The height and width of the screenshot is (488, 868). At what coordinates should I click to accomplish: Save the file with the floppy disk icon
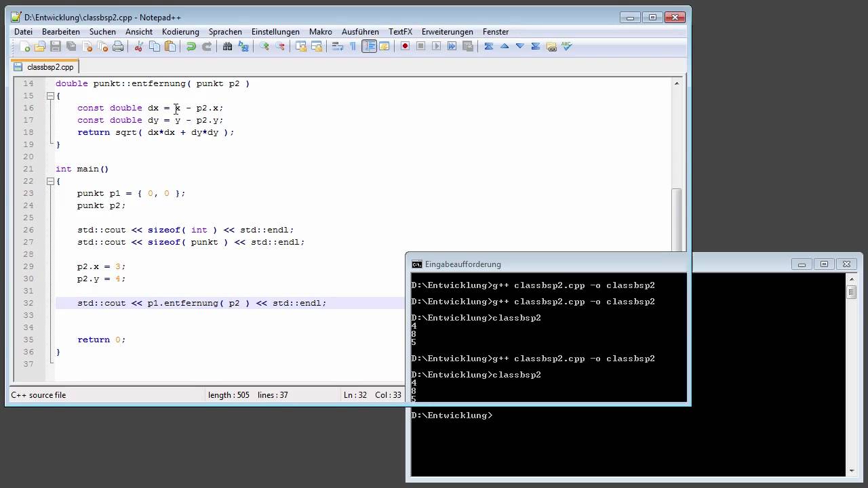tap(56, 46)
